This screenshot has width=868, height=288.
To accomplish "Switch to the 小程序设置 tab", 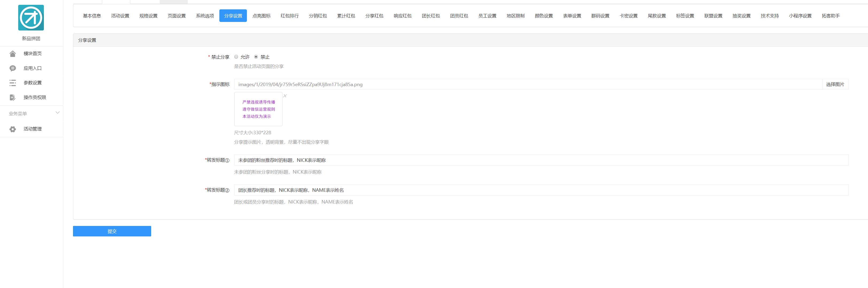I will [800, 16].
